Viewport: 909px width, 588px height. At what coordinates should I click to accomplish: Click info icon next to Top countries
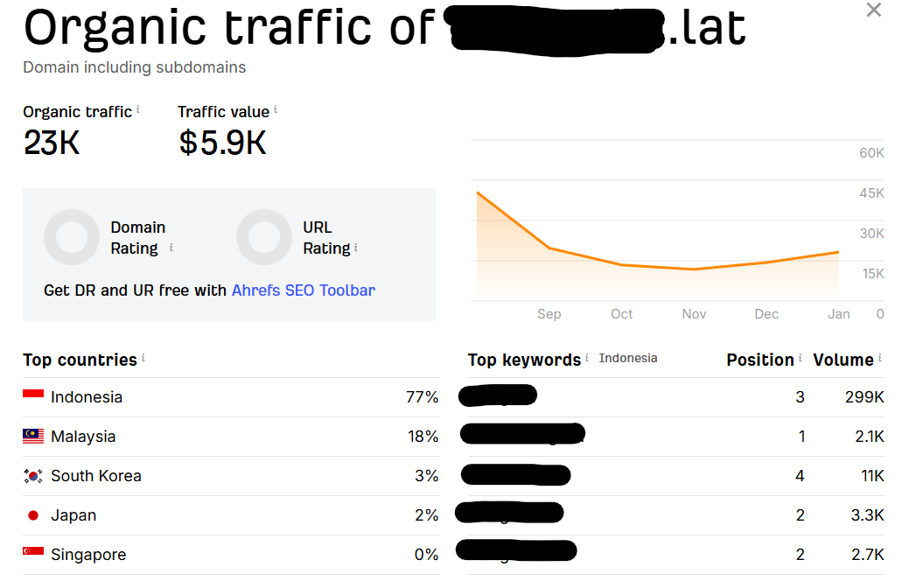click(x=143, y=358)
